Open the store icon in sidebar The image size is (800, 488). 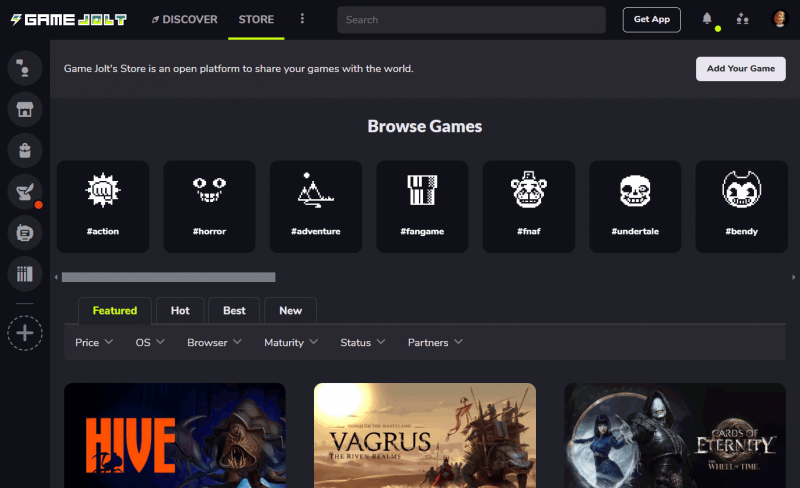coord(25,109)
